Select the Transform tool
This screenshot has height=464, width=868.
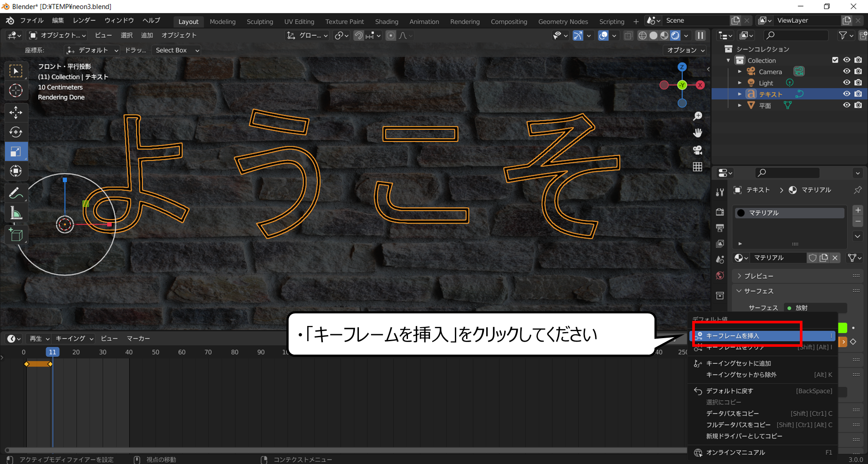(16, 171)
